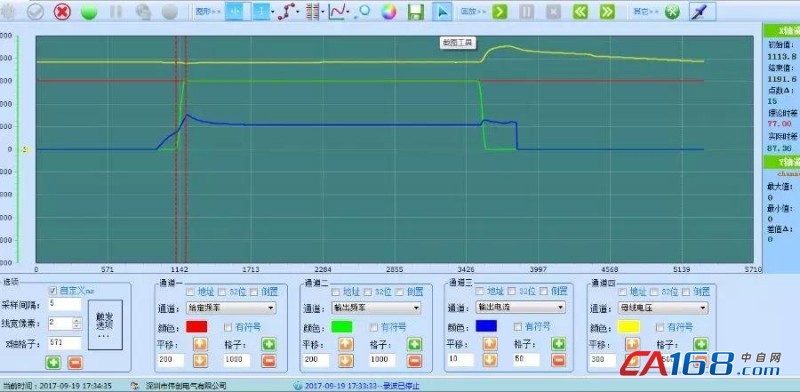The height and width of the screenshot is (392, 800).
Task: Select the magnifier zoom tool
Action: tap(362, 11)
